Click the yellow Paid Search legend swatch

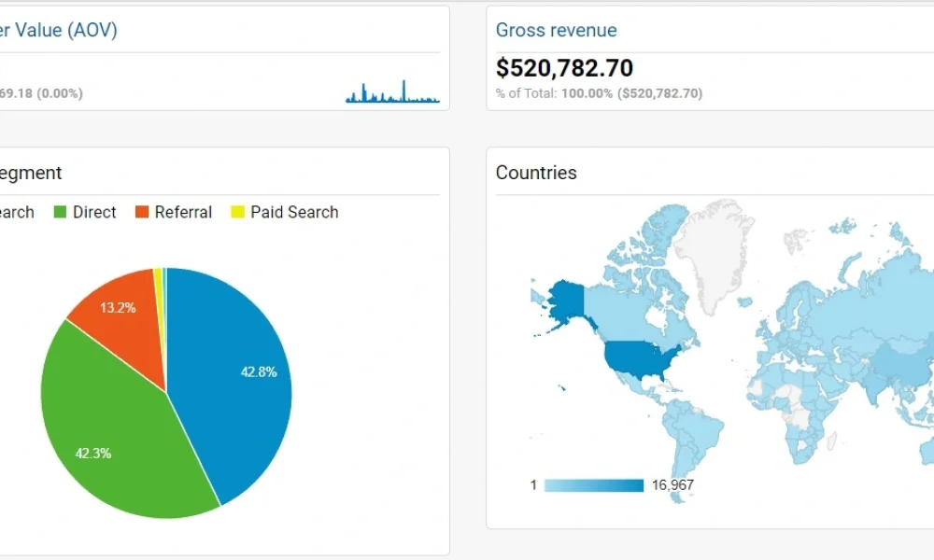pyautogui.click(x=238, y=213)
